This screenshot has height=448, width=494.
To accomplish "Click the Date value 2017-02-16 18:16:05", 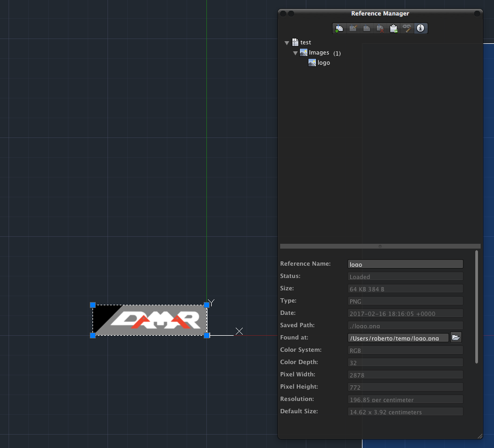I will 405,313.
